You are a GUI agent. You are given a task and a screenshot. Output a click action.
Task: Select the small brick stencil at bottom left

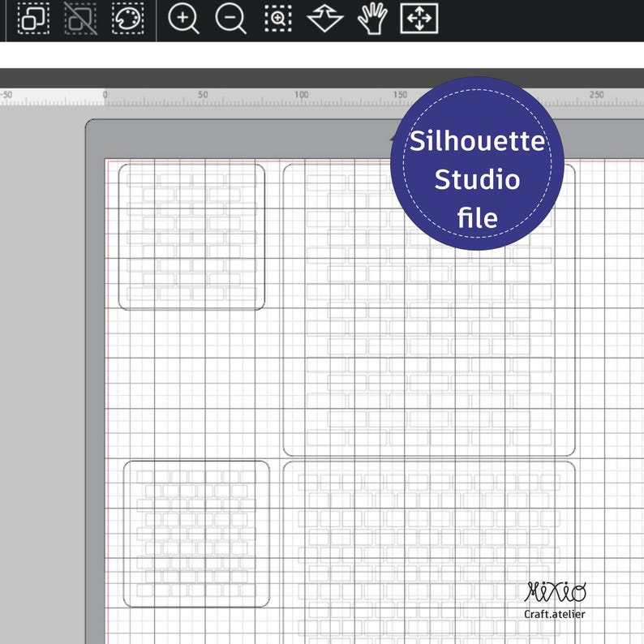point(196,534)
